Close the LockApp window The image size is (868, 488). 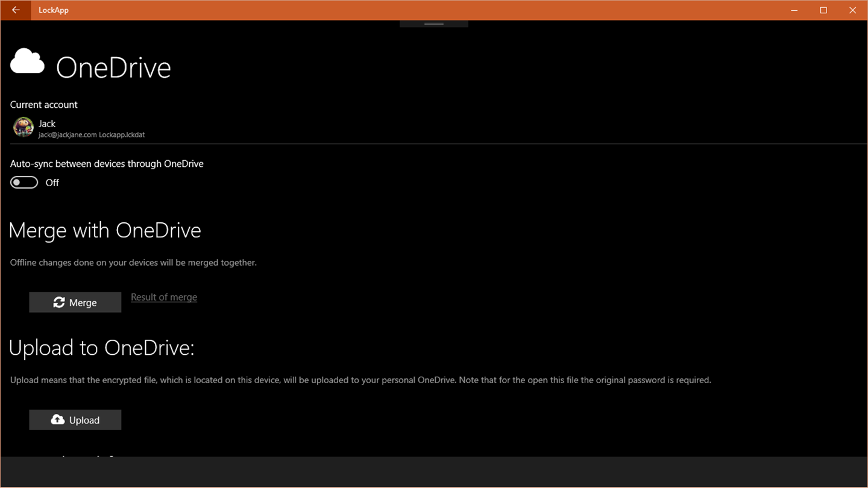point(852,10)
